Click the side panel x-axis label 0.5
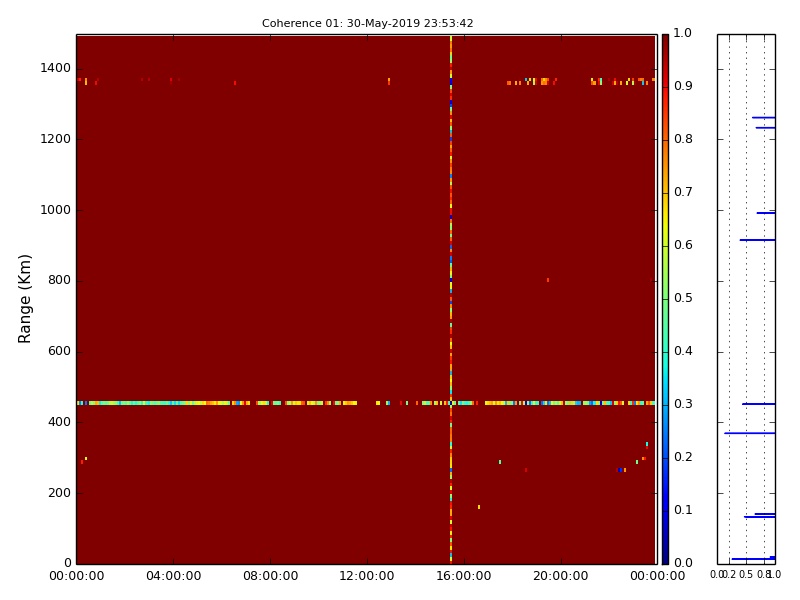 point(746,574)
